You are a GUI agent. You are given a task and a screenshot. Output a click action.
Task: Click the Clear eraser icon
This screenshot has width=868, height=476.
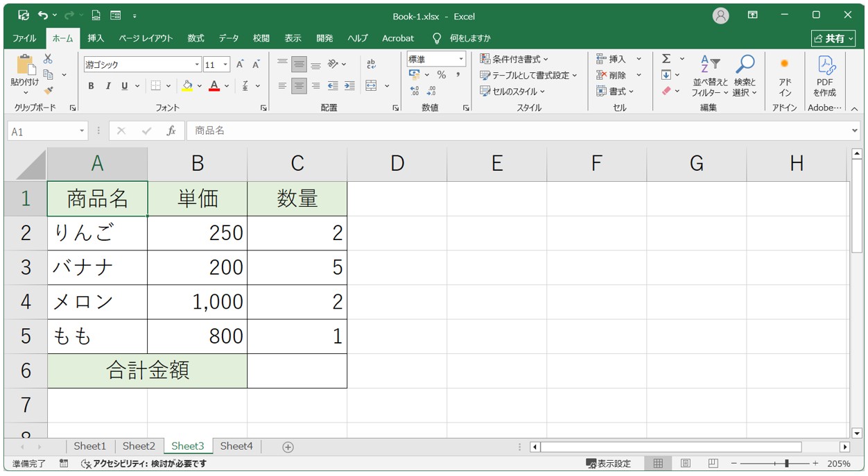(x=666, y=91)
